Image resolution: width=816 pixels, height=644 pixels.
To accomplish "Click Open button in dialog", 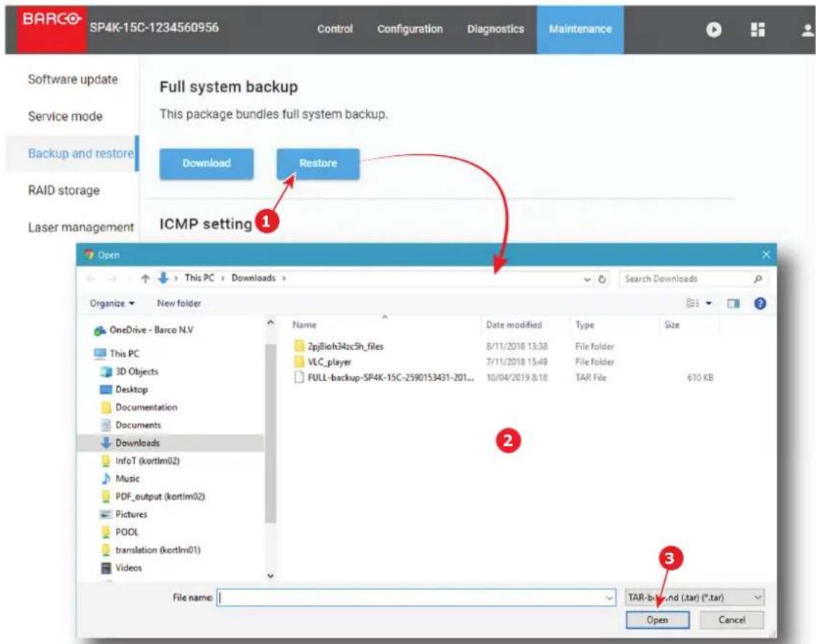I will click(x=657, y=620).
